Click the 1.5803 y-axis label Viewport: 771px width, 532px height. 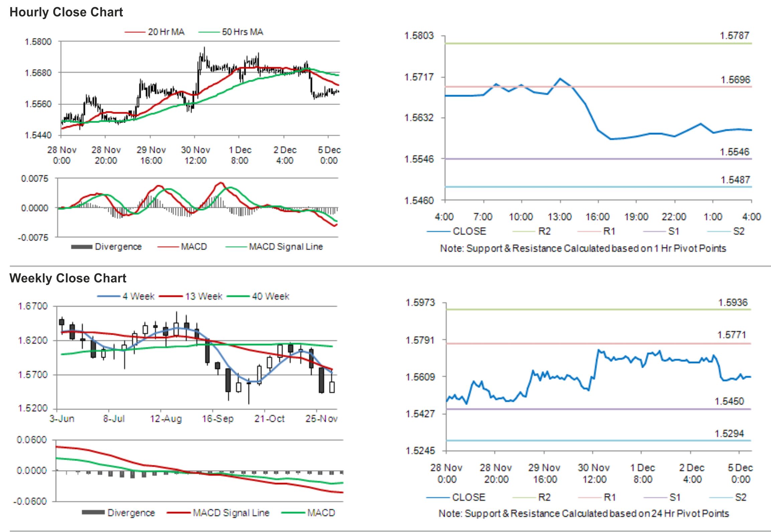(419, 35)
